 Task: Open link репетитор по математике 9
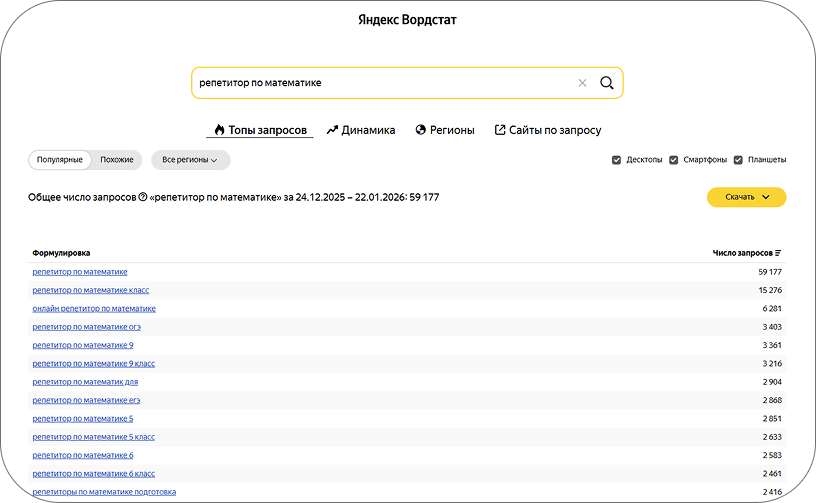coord(83,345)
